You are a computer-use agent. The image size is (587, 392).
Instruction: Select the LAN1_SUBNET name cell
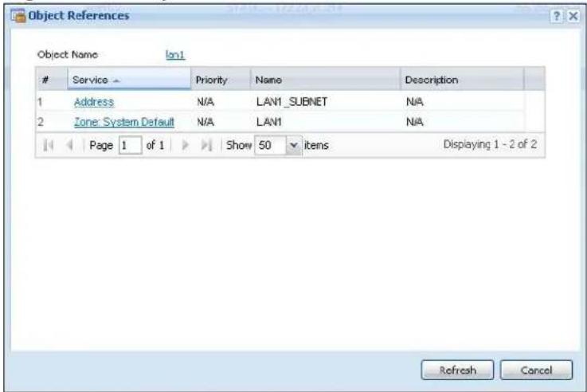(292, 102)
